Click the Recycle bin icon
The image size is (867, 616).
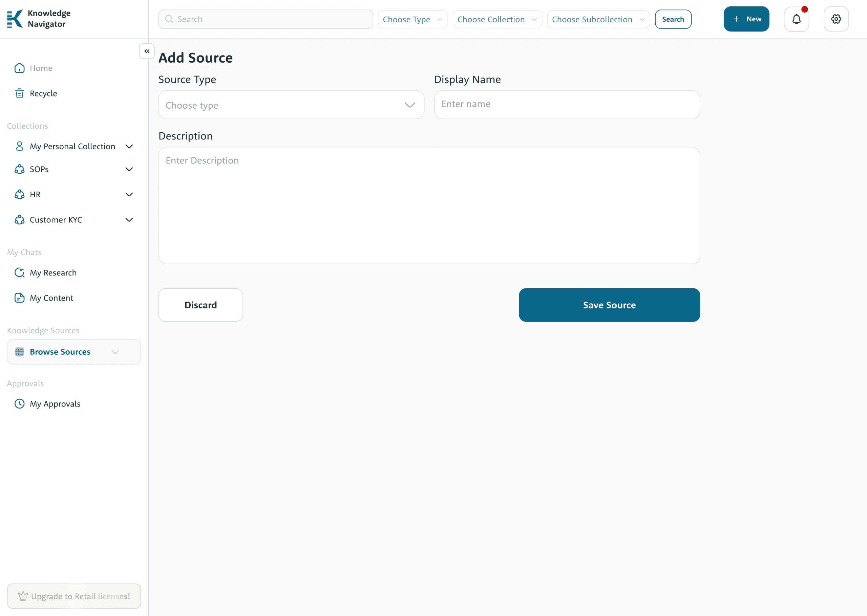click(x=19, y=94)
